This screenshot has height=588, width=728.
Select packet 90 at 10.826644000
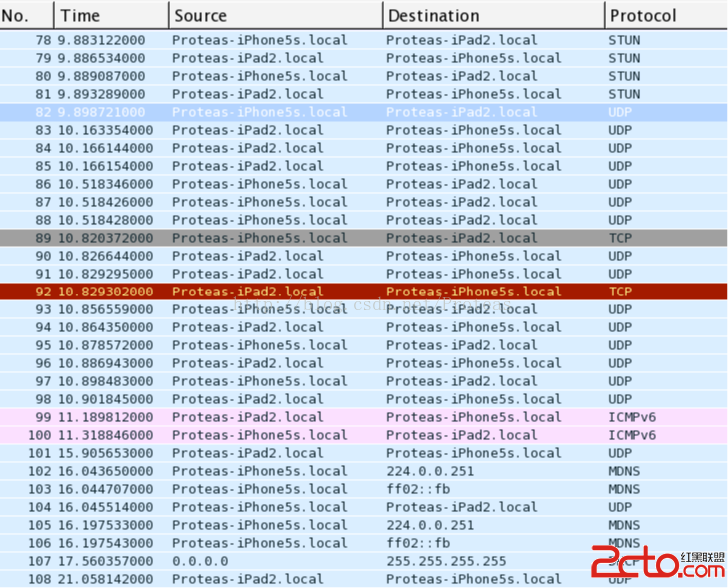[x=364, y=256]
